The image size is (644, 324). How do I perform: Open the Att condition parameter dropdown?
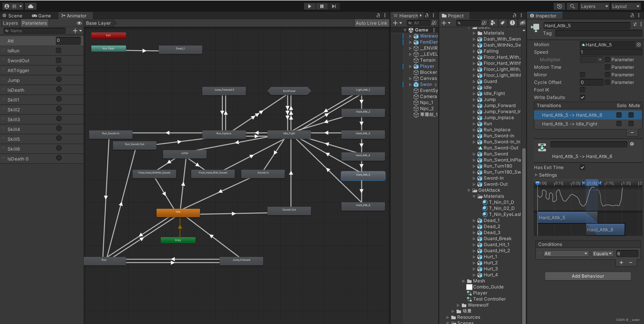[x=566, y=253]
